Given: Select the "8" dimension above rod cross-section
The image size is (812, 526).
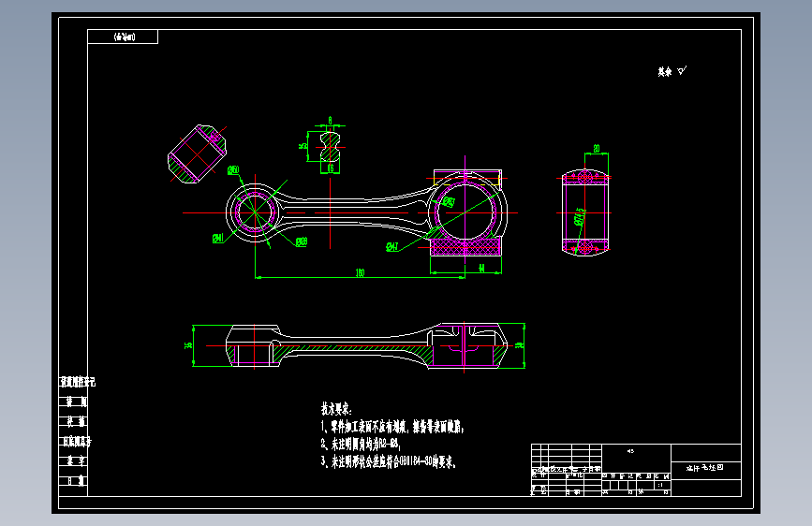Looking at the screenshot, I should [330, 121].
